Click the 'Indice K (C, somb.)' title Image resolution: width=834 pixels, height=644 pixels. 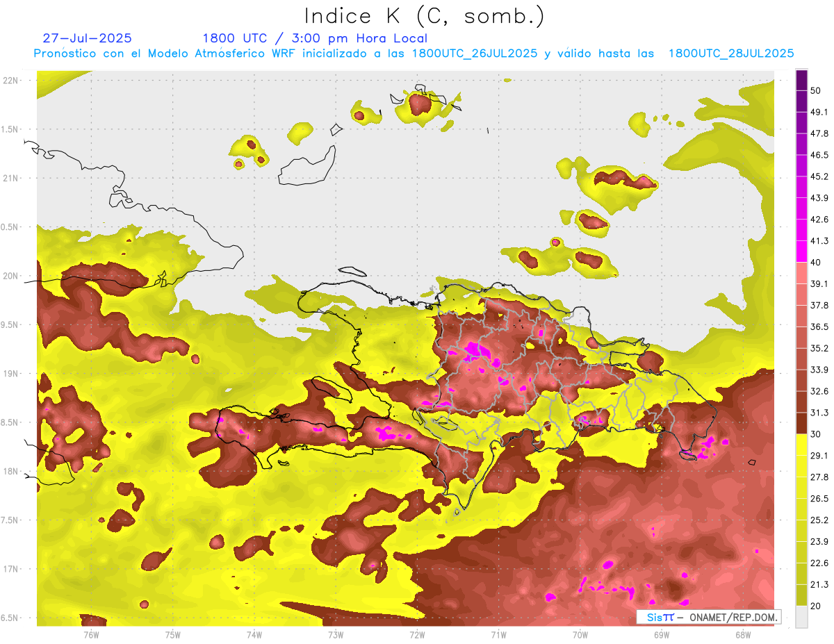pyautogui.click(x=424, y=17)
